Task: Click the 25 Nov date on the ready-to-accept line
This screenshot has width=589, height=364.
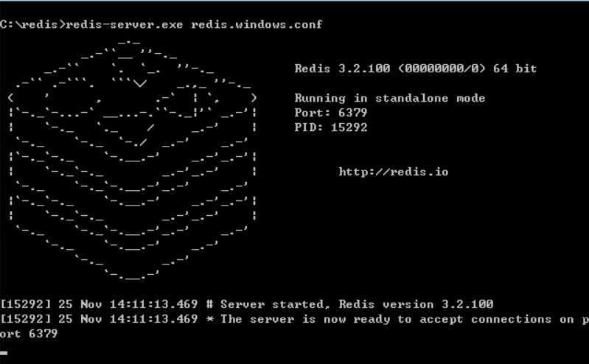Action: tap(80, 319)
